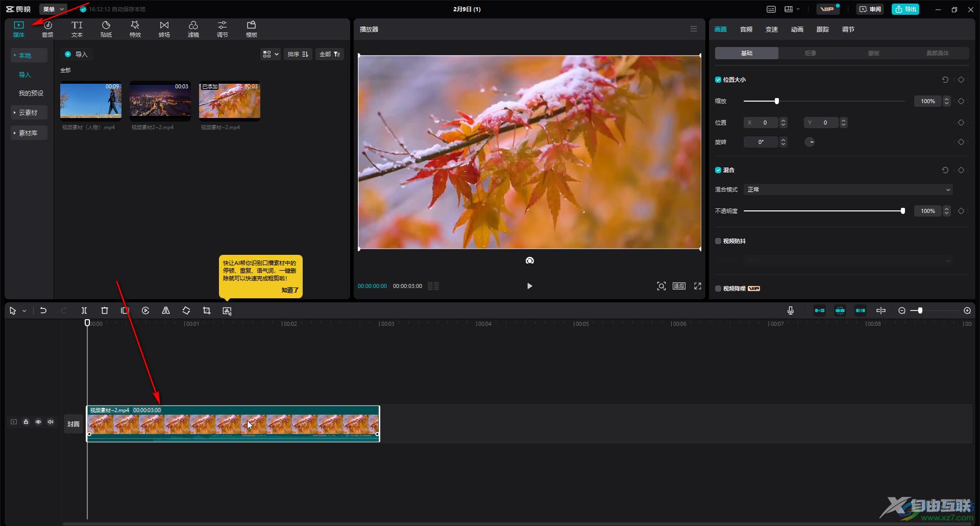Click the 审阅 review button

click(870, 9)
